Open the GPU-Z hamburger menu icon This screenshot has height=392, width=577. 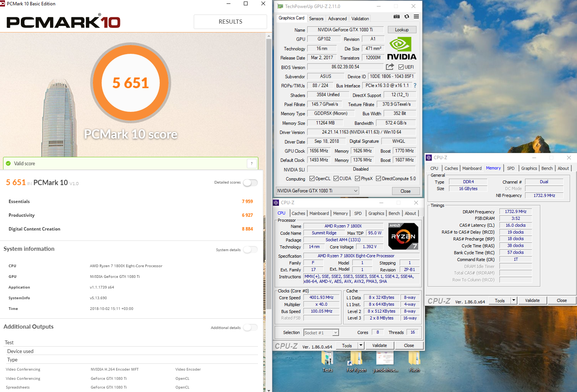click(x=416, y=16)
